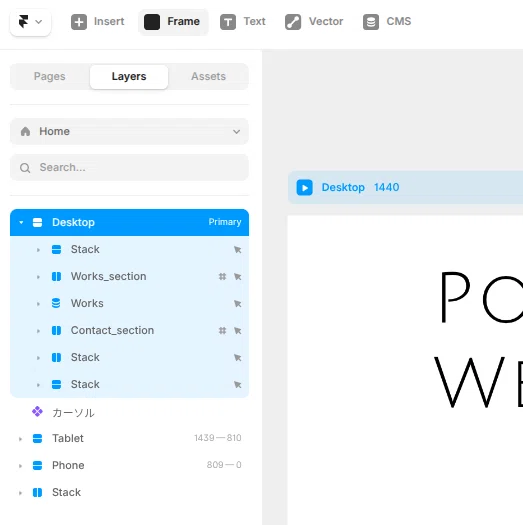Viewport: 523px width, 525px height.
Task: Open the Framer logo main menu
Action: pyautogui.click(x=30, y=22)
